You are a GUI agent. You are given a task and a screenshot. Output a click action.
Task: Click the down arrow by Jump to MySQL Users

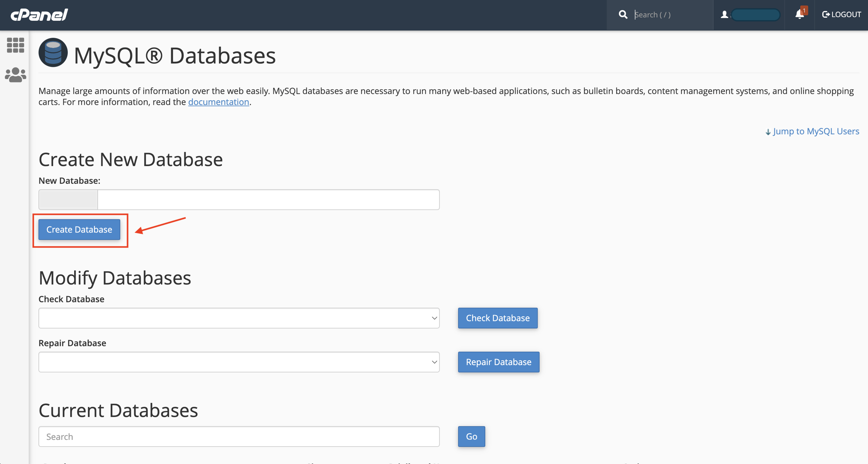[x=768, y=132]
